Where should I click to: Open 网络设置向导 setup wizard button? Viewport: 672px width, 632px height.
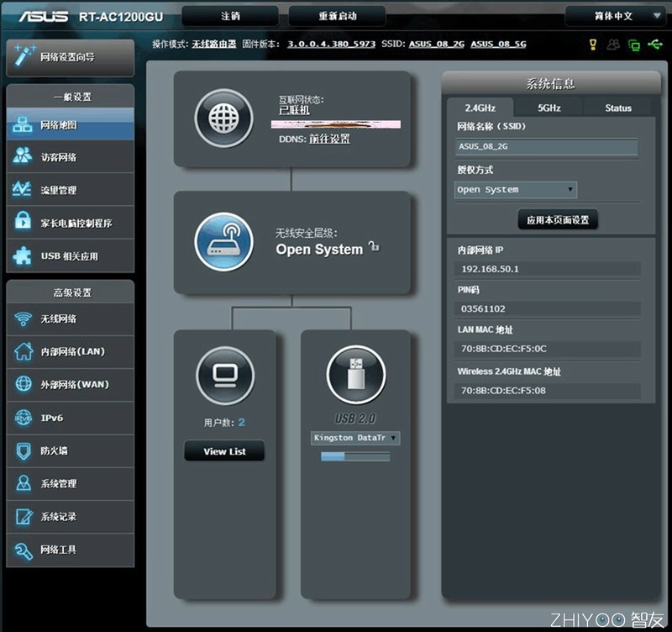[71, 57]
